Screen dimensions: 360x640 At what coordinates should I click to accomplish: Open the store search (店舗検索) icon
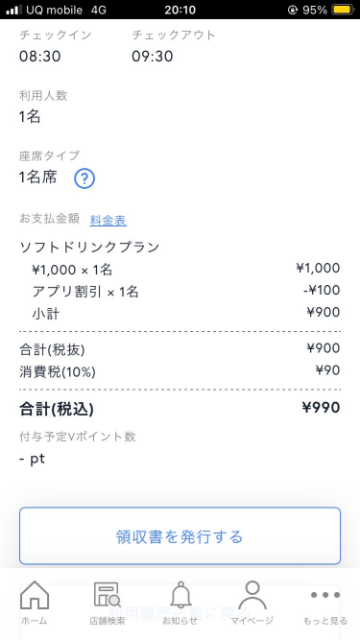tap(107, 595)
